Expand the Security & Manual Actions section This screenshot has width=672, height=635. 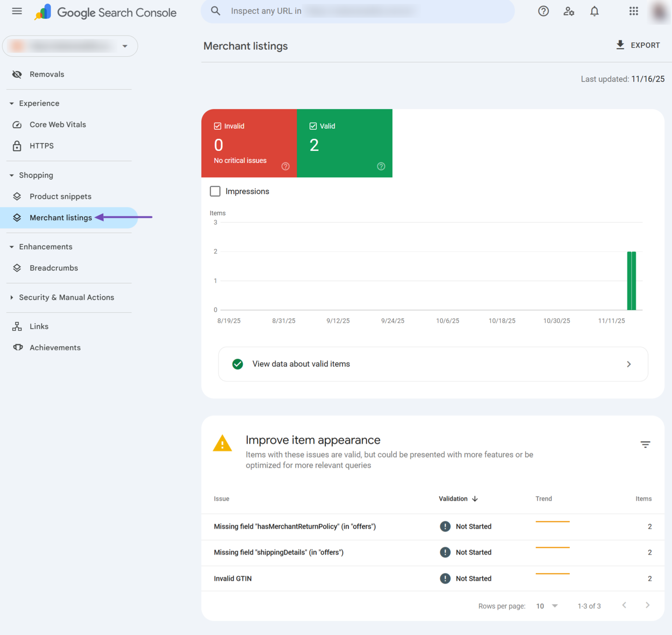coord(67,297)
